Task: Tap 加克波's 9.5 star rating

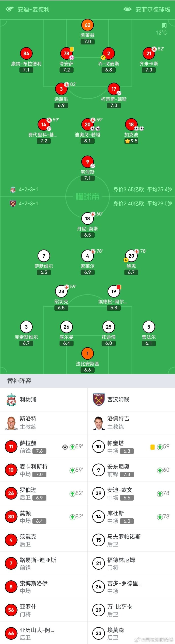Action: click(x=131, y=141)
